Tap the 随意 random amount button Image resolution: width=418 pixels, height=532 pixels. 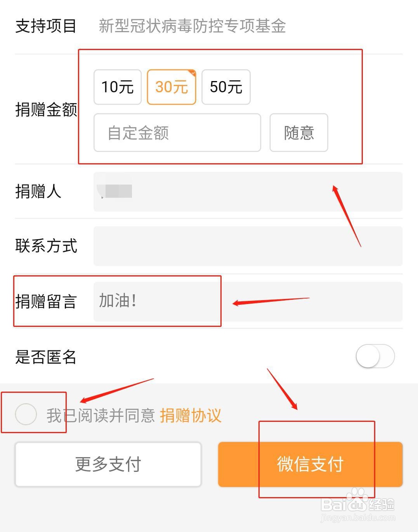coord(298,133)
